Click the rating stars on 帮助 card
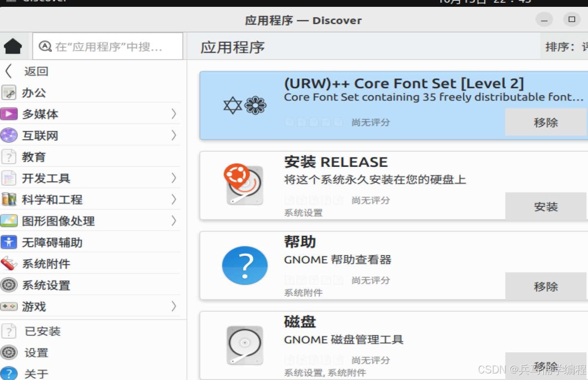The height and width of the screenshot is (380, 588). (314, 280)
